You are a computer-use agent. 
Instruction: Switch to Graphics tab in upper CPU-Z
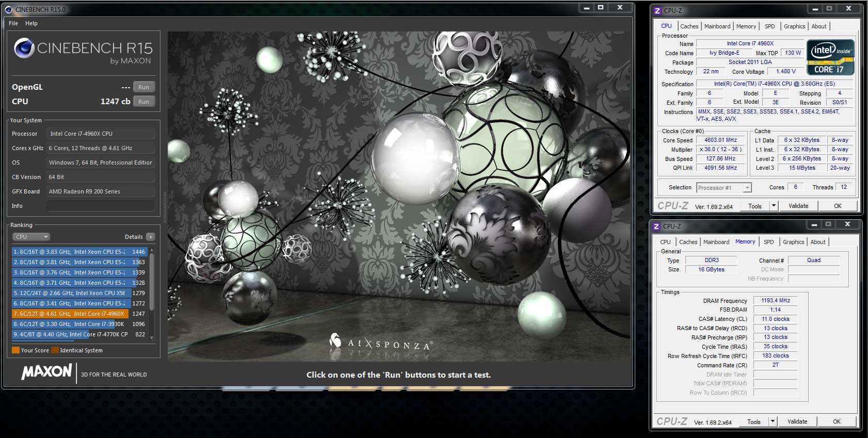pos(794,26)
